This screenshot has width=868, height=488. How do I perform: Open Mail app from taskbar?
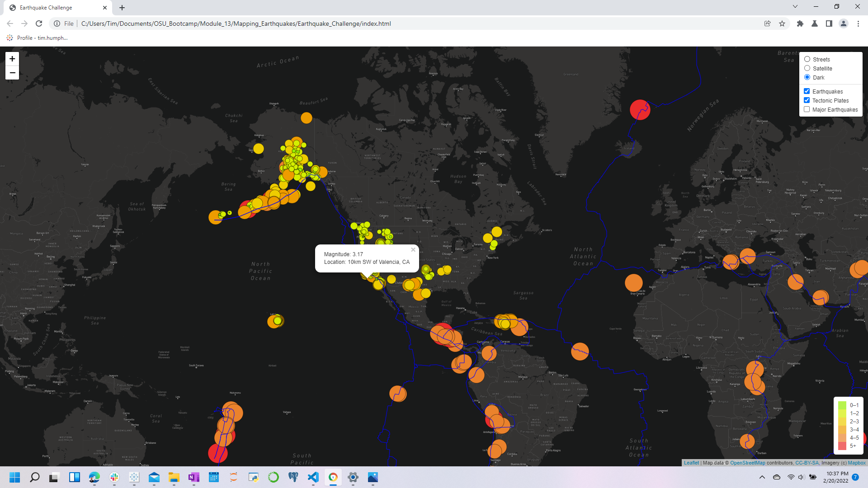[154, 477]
